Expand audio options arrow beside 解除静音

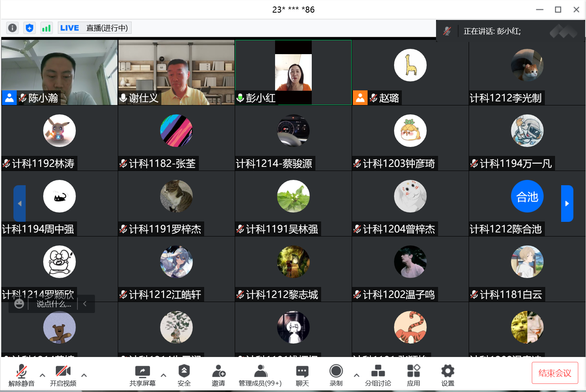tap(42, 375)
